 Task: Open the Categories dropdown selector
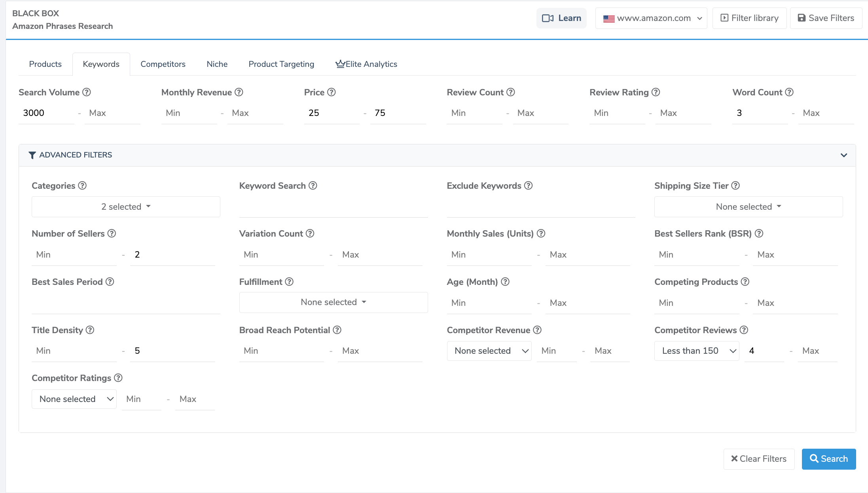click(126, 207)
